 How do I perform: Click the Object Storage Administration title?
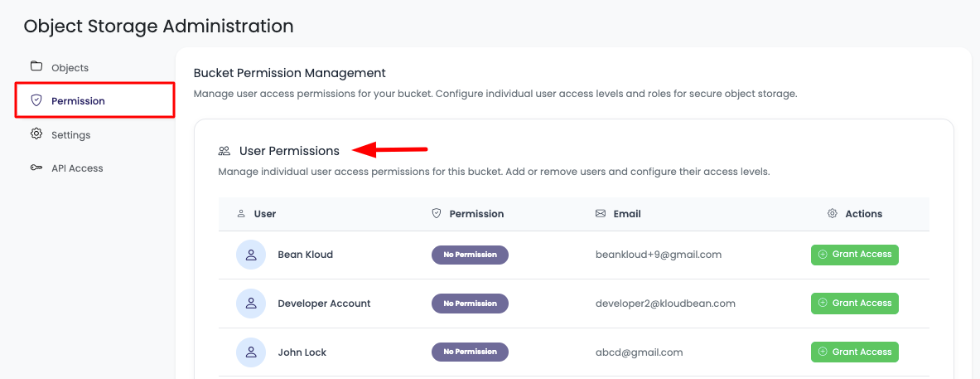[158, 26]
